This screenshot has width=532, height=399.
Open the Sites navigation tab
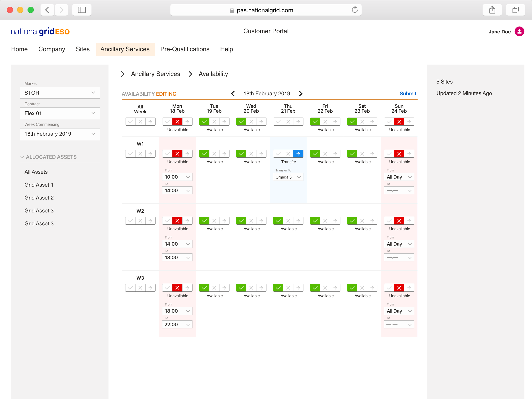82,49
